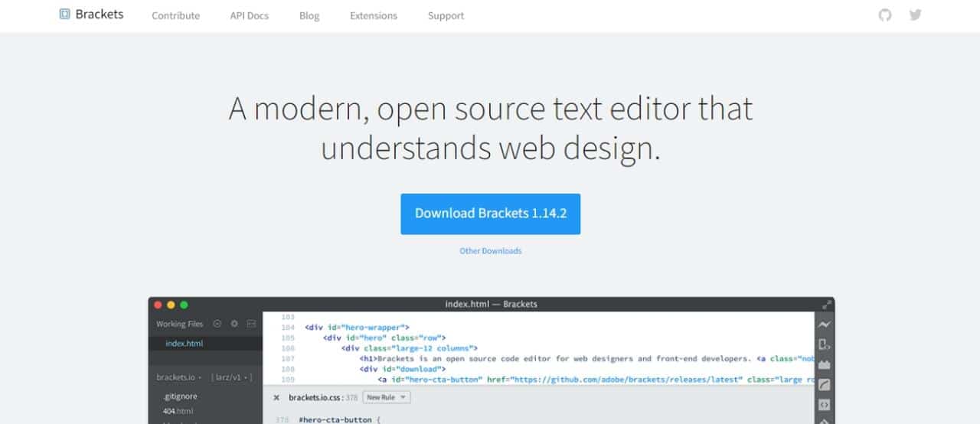The width and height of the screenshot is (980, 424).
Task: Navigate to Extensions page
Action: (x=374, y=15)
